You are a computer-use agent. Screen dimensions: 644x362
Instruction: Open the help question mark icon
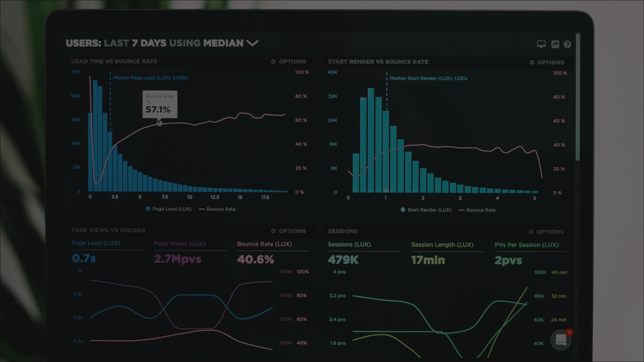tap(567, 44)
